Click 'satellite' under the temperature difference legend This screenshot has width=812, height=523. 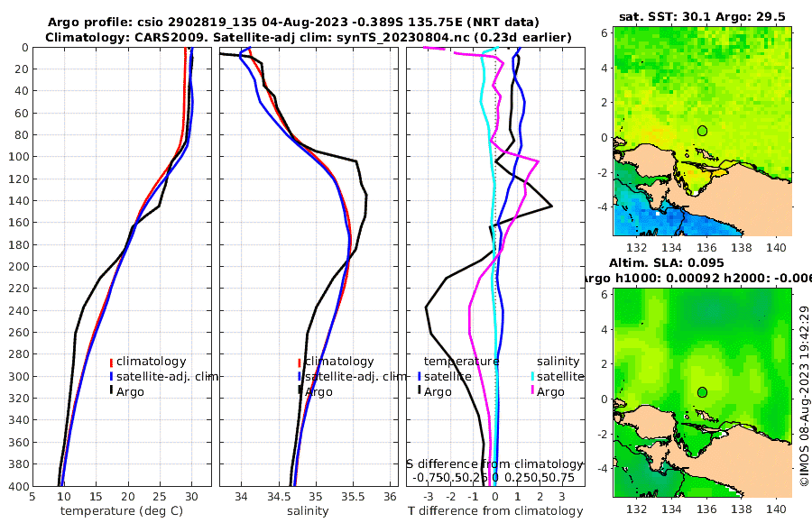coord(448,376)
